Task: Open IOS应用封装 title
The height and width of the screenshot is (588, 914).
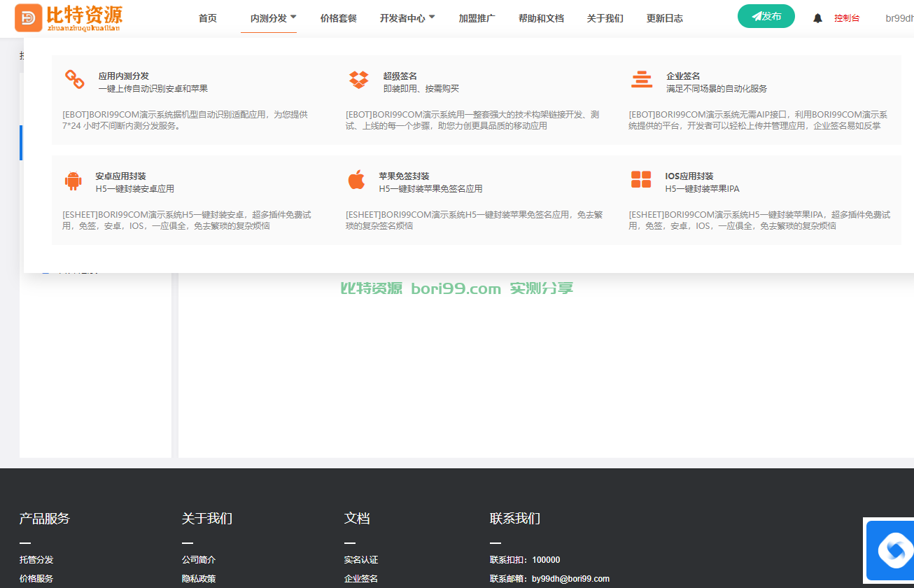Action: tap(689, 176)
